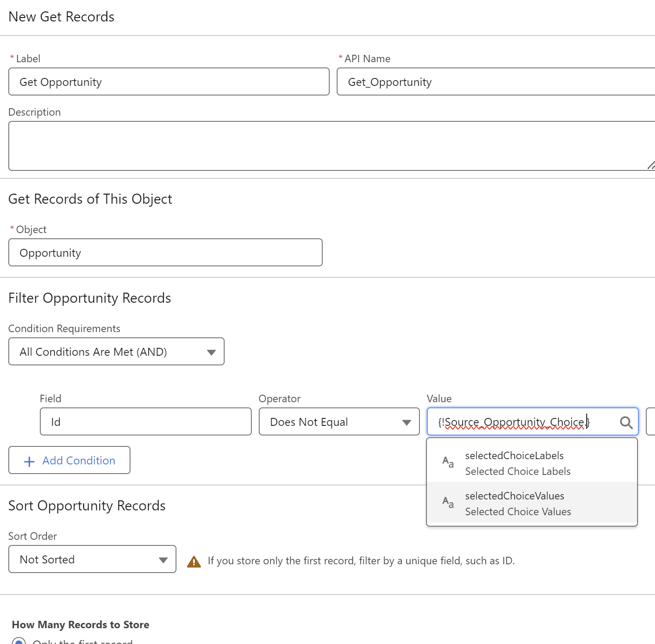Choose selectedChoiceValues from the suggestion list
655x644 pixels.
[532, 503]
